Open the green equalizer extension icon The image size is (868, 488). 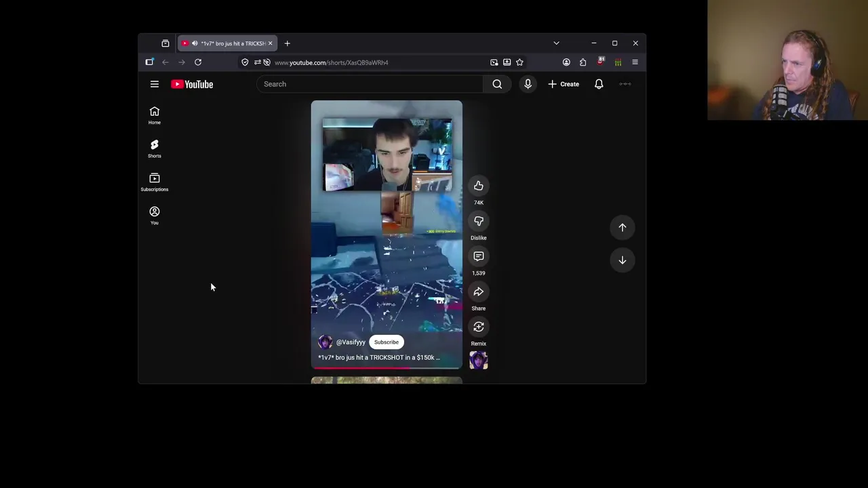tap(618, 62)
